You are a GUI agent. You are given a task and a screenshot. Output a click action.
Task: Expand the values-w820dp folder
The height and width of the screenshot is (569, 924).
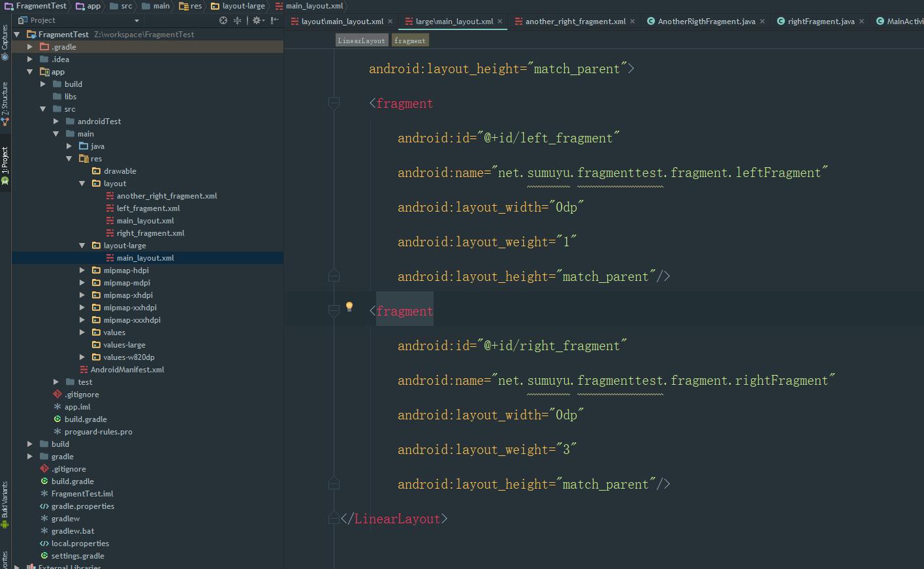[x=82, y=357]
